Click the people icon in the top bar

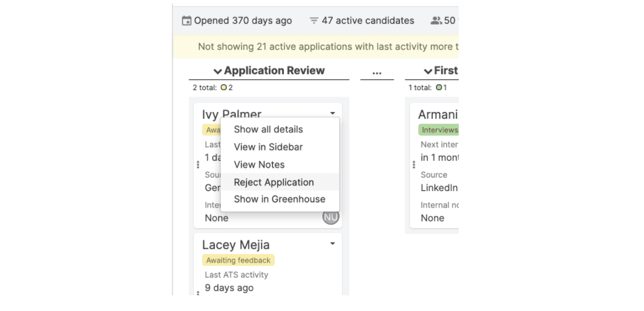436,21
